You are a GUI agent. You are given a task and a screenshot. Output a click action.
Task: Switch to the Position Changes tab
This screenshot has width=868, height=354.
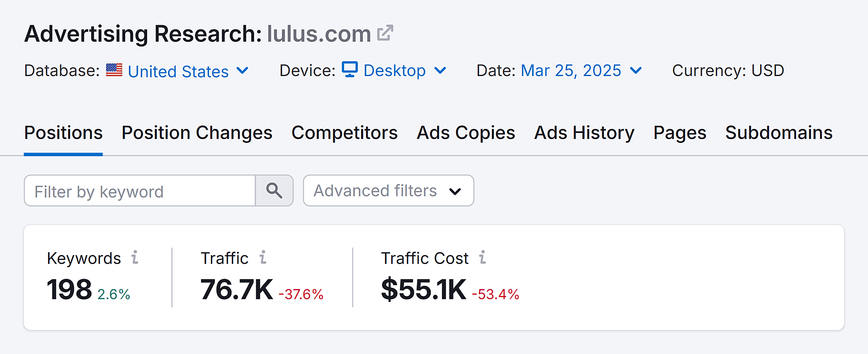point(197,133)
